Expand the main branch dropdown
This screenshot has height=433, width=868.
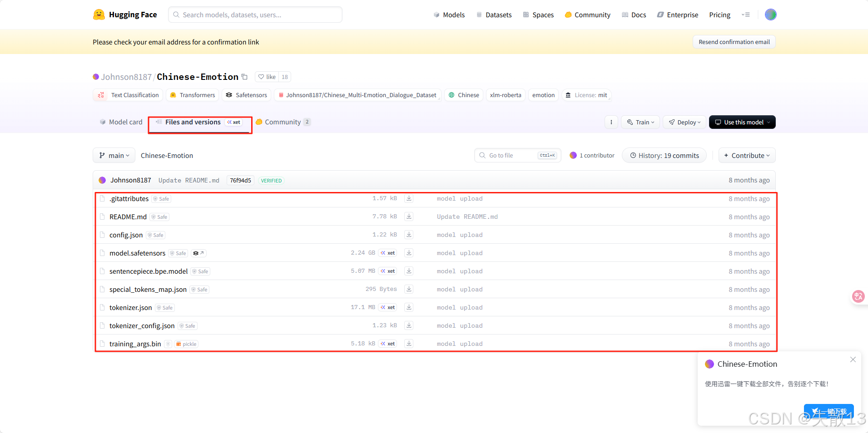[114, 155]
